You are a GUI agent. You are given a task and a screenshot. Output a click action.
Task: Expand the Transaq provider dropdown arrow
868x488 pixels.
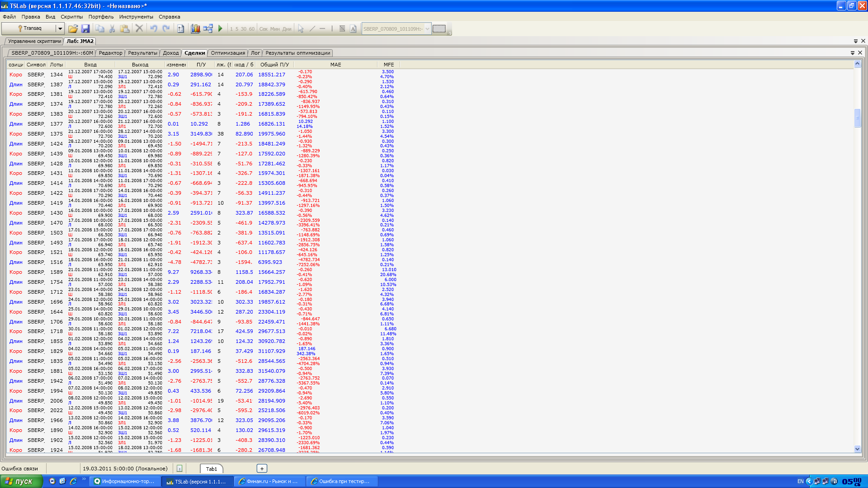tap(60, 28)
